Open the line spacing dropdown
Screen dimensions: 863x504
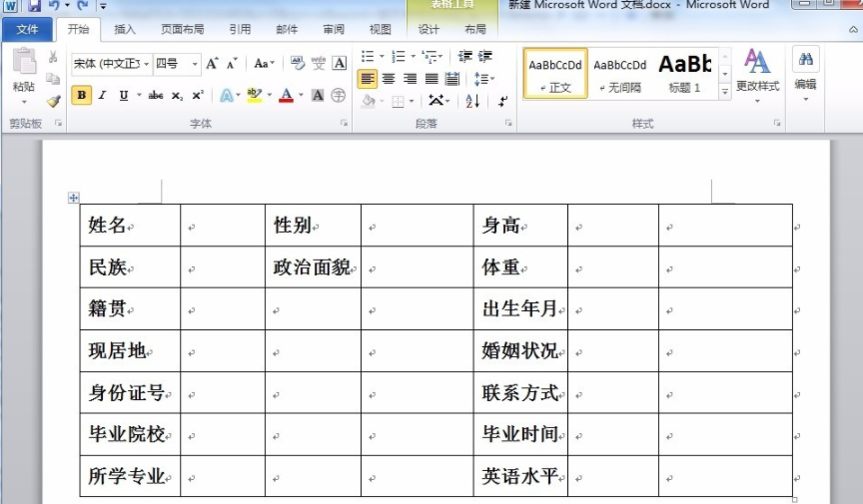tap(484, 79)
